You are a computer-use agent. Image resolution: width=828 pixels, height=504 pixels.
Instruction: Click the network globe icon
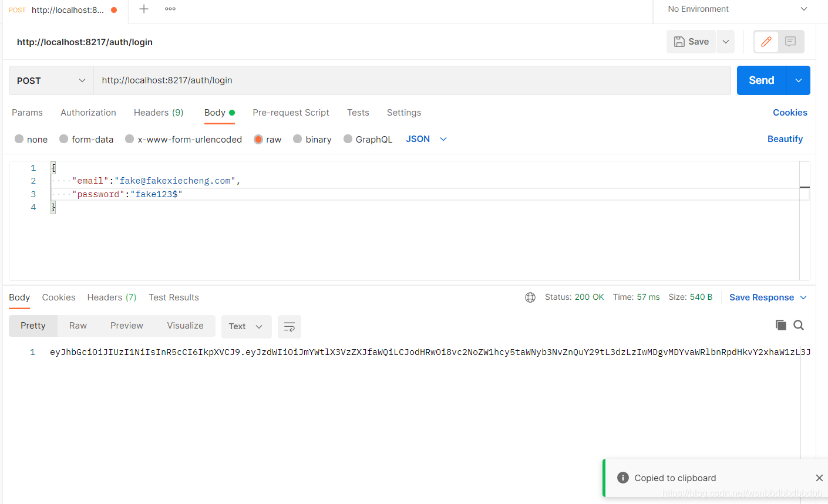tap(530, 297)
